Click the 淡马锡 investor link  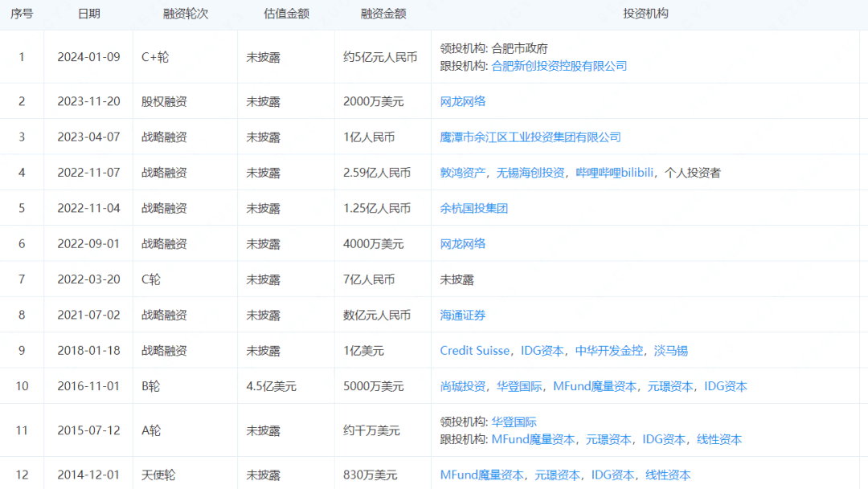point(671,351)
